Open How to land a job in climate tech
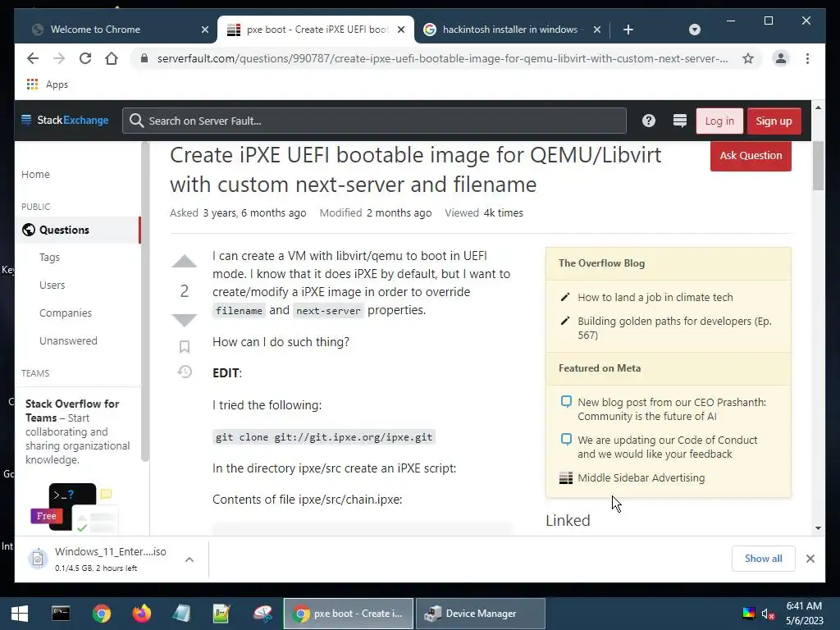This screenshot has height=630, width=840. pyautogui.click(x=655, y=297)
